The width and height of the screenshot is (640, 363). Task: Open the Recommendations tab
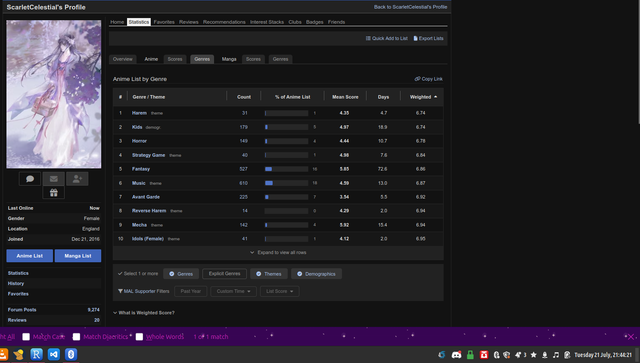click(x=224, y=22)
